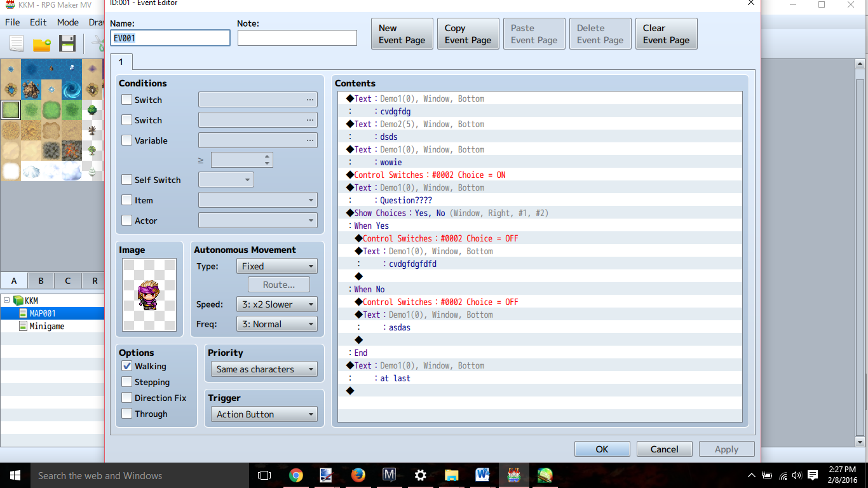The image size is (868, 488).
Task: Select the green tree tile in palette
Action: 92,110
